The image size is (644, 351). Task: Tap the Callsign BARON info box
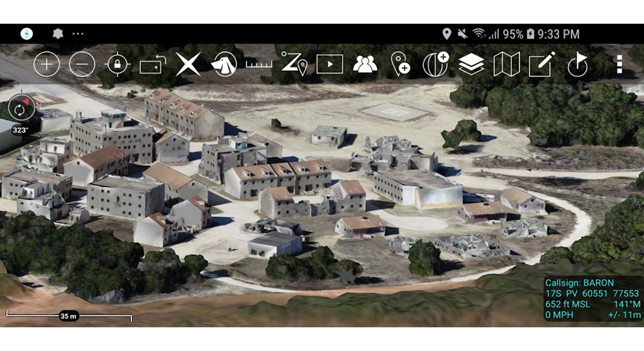pyautogui.click(x=592, y=299)
